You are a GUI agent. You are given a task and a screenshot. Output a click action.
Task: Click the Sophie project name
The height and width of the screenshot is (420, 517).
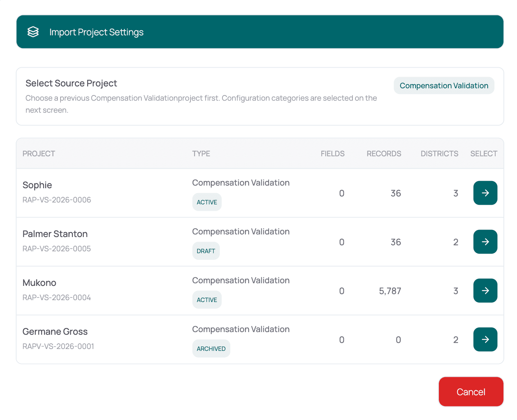click(x=37, y=185)
